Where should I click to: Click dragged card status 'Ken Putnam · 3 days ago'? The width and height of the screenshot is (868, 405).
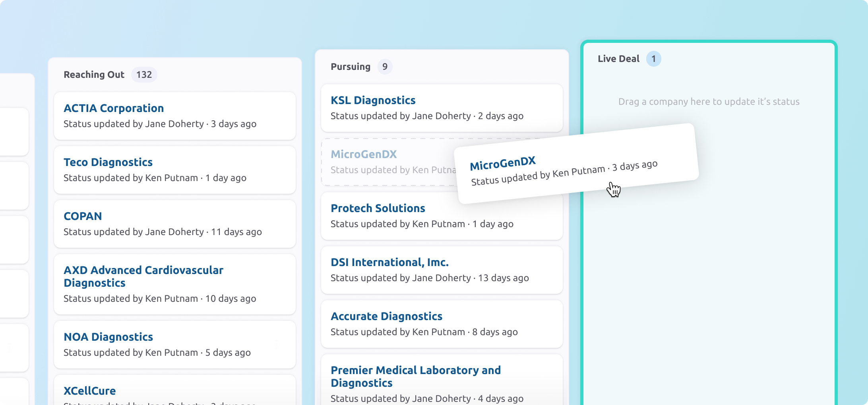[x=605, y=169]
